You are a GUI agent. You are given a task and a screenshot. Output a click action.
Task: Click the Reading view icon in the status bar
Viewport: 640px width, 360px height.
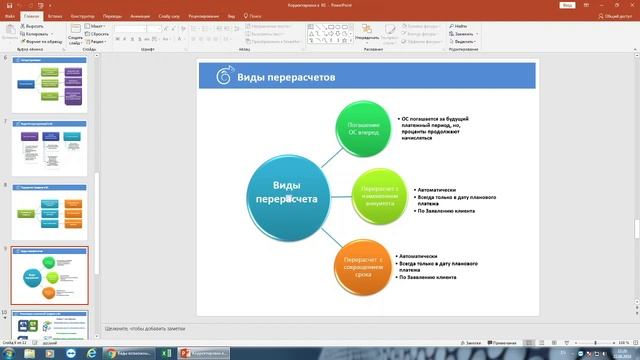(554, 343)
